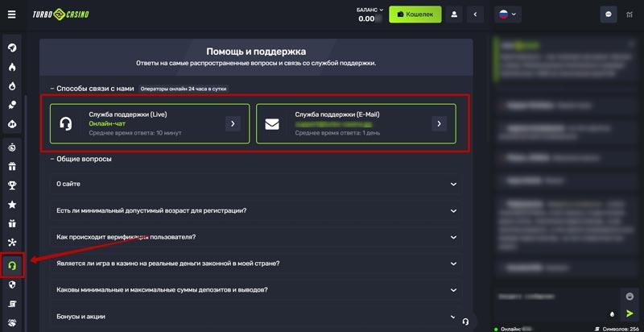The image size is (644, 332).
Task: Open the user profile icon in header
Action: [x=454, y=15]
